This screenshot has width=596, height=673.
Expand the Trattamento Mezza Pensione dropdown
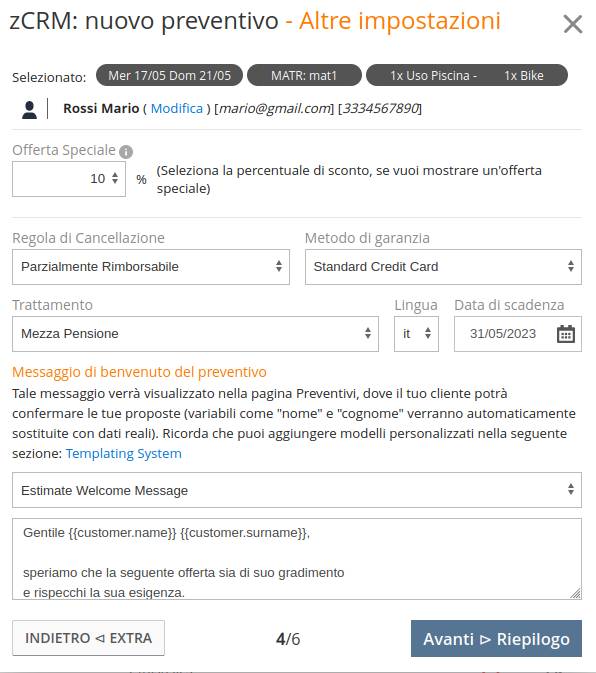(x=195, y=333)
